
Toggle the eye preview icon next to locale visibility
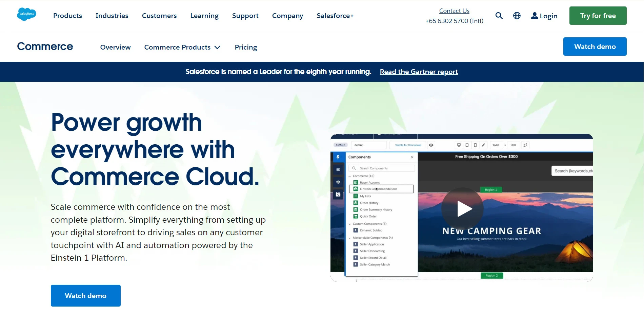[x=431, y=145]
